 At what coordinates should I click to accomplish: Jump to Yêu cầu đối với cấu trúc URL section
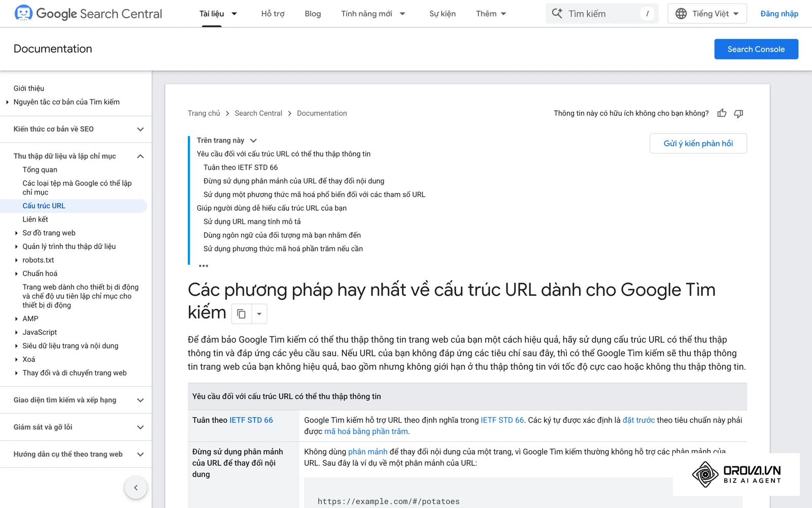pos(284,154)
